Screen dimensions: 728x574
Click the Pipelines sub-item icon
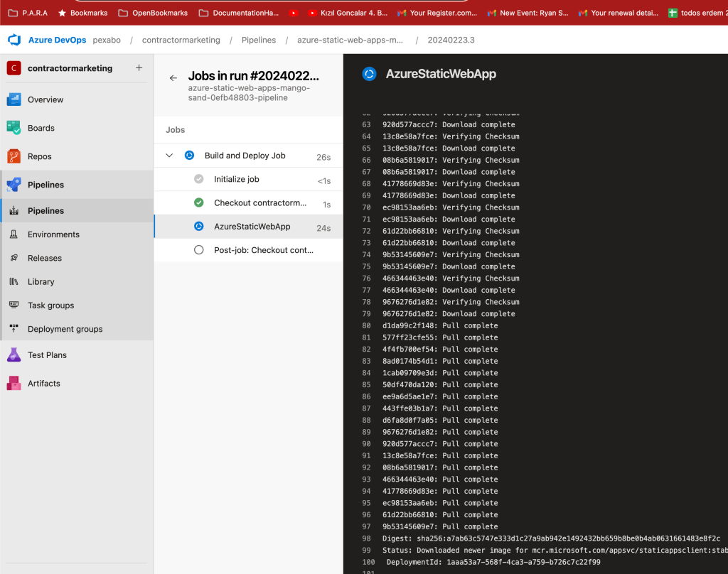click(x=14, y=211)
